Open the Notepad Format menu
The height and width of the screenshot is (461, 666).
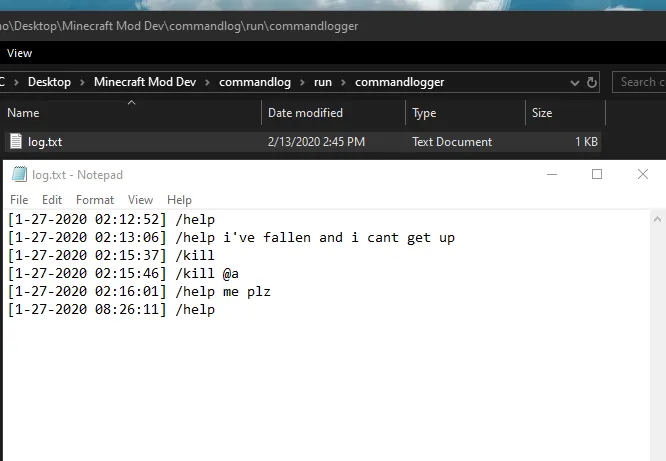[x=95, y=200]
